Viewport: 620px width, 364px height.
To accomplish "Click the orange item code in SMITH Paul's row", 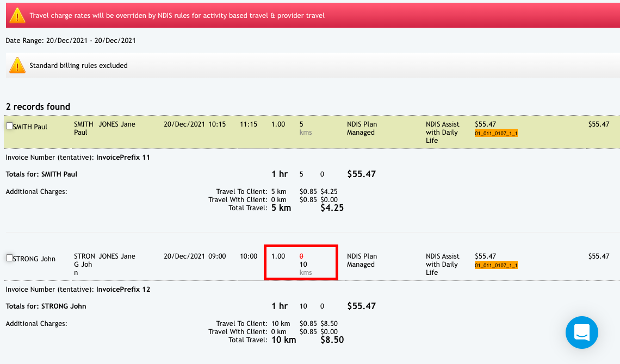I will [x=495, y=133].
